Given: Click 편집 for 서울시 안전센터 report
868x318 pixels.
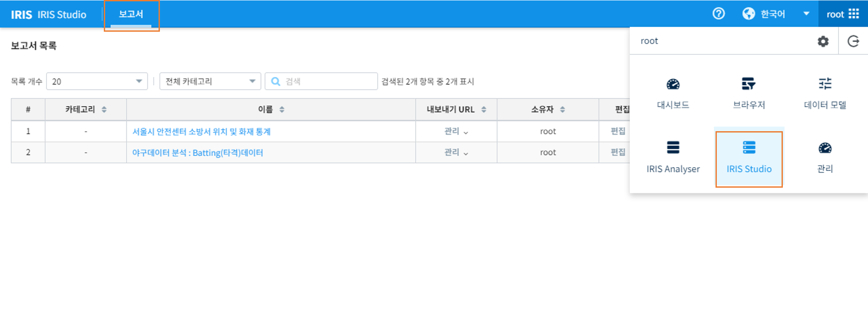Looking at the screenshot, I should click(x=618, y=131).
